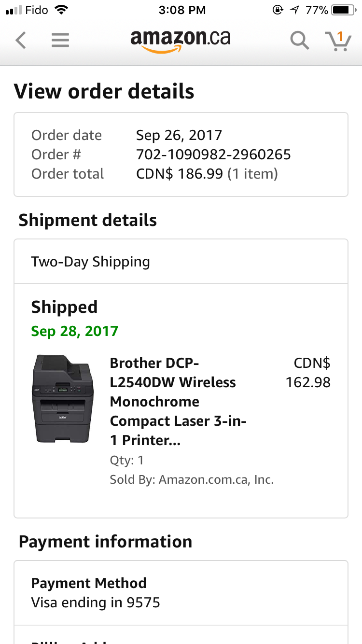Open the shopping cart
The height and width of the screenshot is (644, 362).
click(x=338, y=41)
